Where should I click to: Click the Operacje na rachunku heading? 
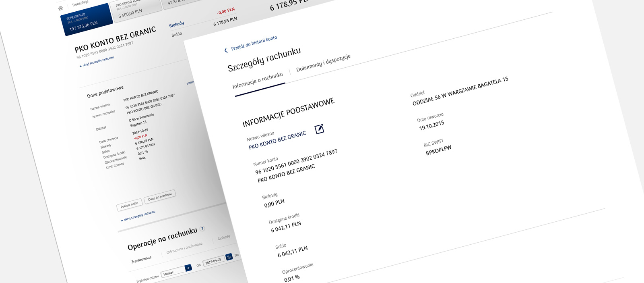(x=162, y=239)
